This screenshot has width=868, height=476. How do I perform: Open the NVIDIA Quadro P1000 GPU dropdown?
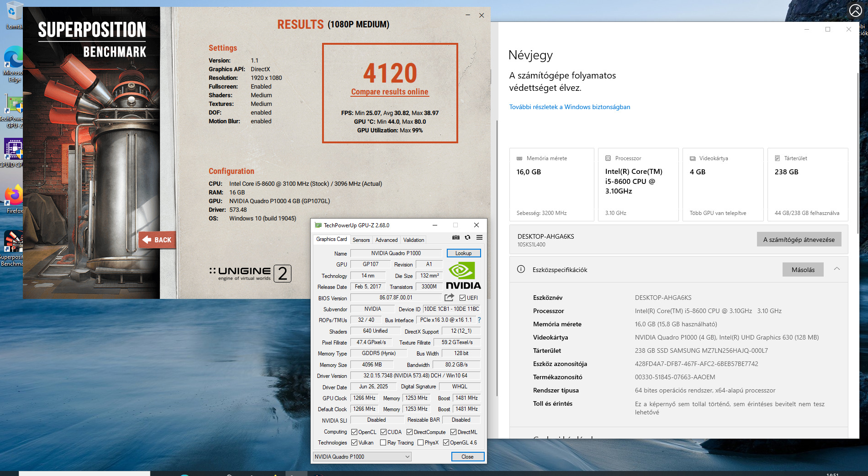click(x=362, y=456)
